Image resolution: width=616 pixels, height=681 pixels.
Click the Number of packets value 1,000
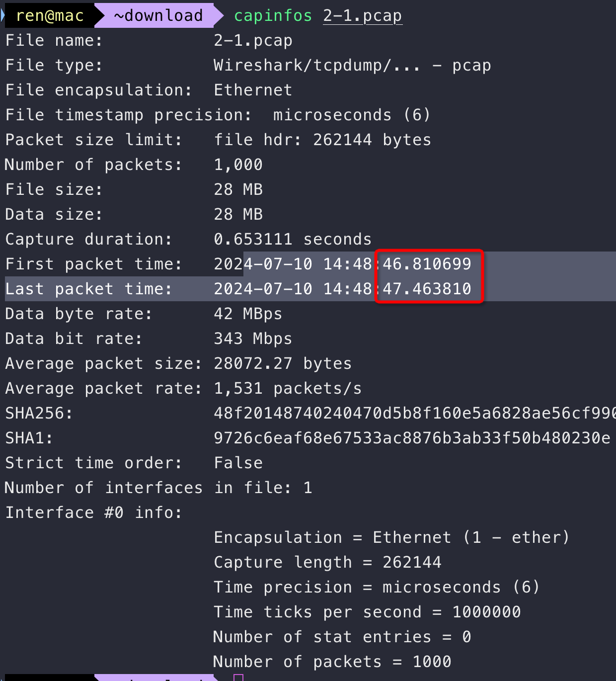(x=238, y=165)
